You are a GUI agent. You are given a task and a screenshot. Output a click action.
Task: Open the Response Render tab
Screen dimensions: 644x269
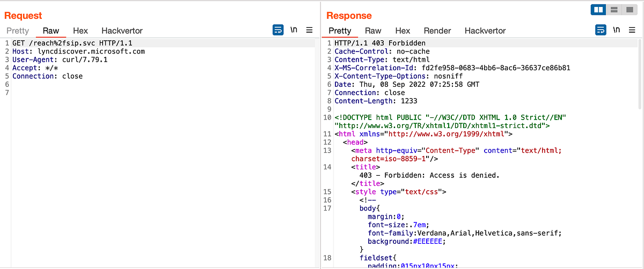(x=437, y=31)
